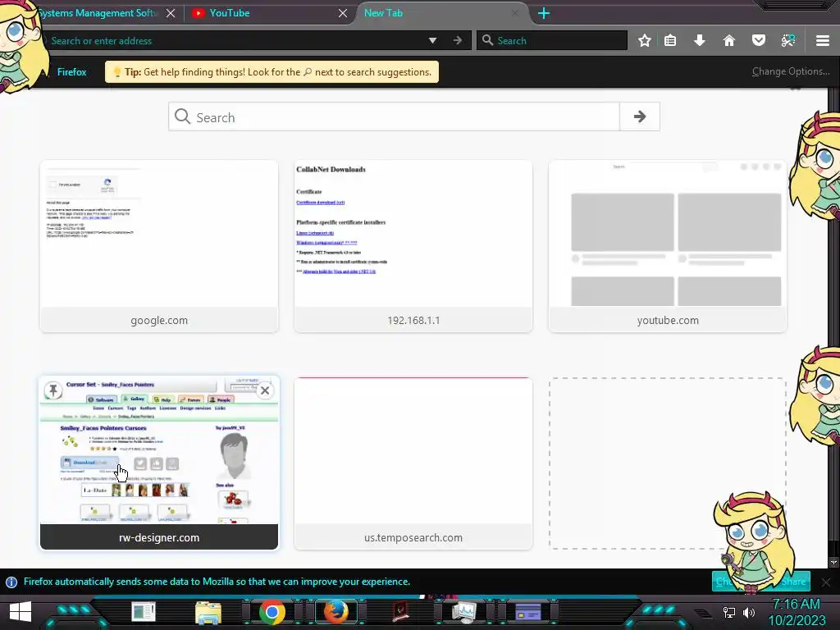Screen dimensions: 840x630
Task: Open a new tab with plus button
Action: click(x=544, y=13)
